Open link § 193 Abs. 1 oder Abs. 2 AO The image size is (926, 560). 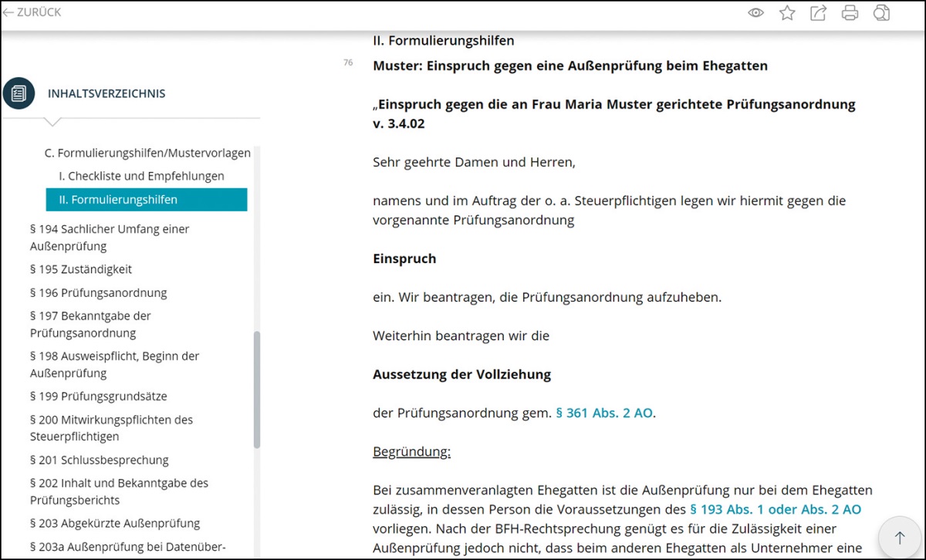point(775,509)
